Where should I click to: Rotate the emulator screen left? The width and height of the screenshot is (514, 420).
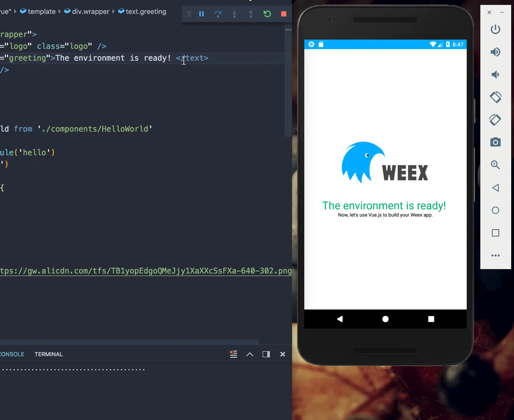coord(495,97)
